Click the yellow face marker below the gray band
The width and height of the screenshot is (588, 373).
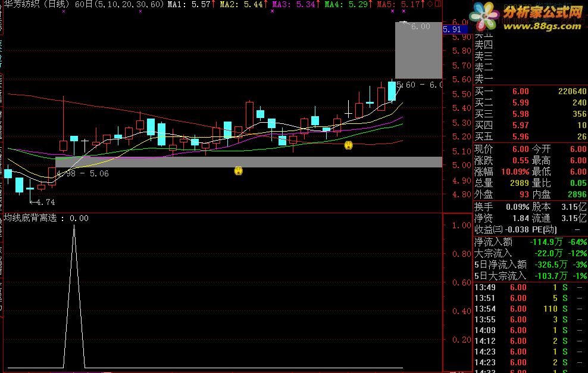[239, 171]
